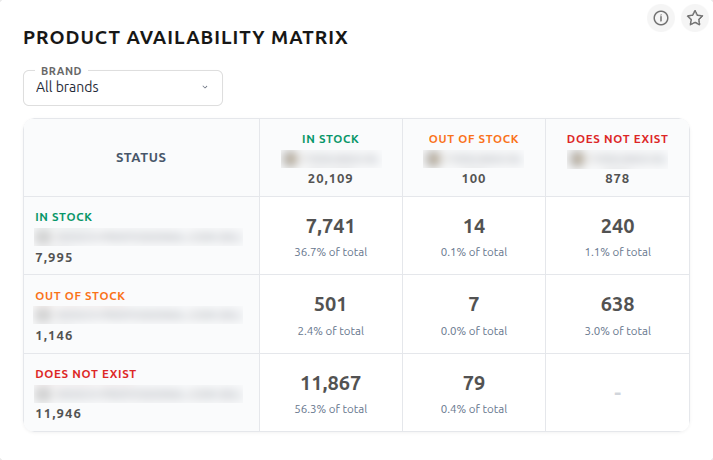Star this matrix as favorite
This screenshot has height=460, width=713.
(x=694, y=18)
